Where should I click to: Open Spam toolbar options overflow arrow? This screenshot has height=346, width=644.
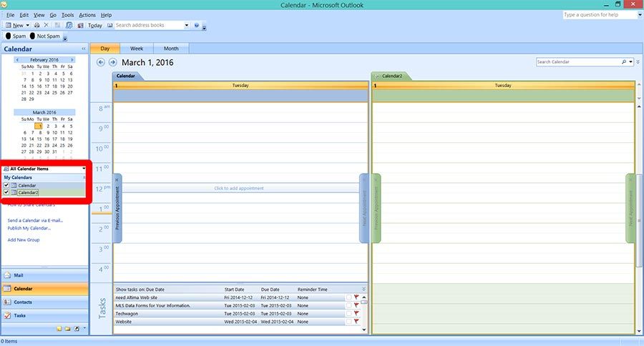65,39
